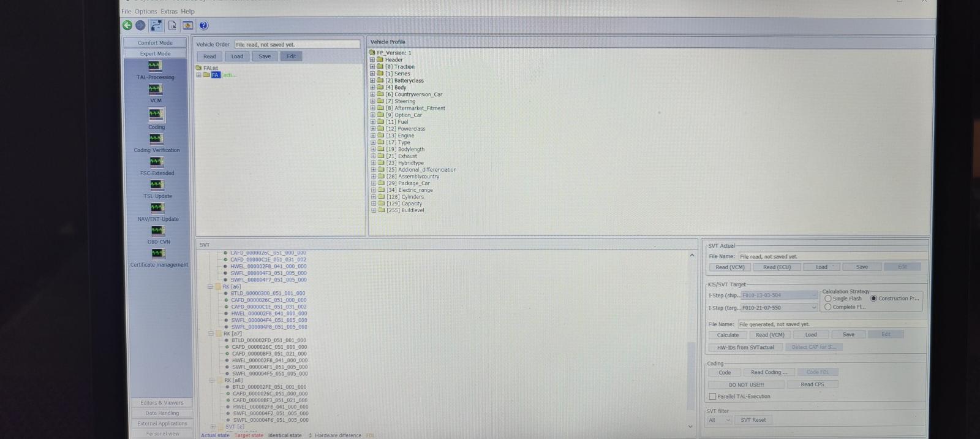
Task: Click the connection toolbar icon
Action: (157, 25)
